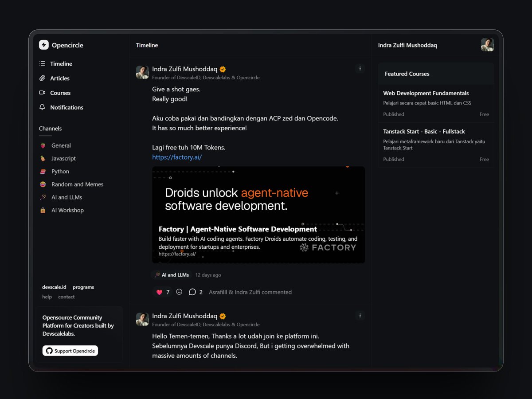Click the pineapple emoji beside Javascript
The width and height of the screenshot is (532, 399).
point(43,158)
